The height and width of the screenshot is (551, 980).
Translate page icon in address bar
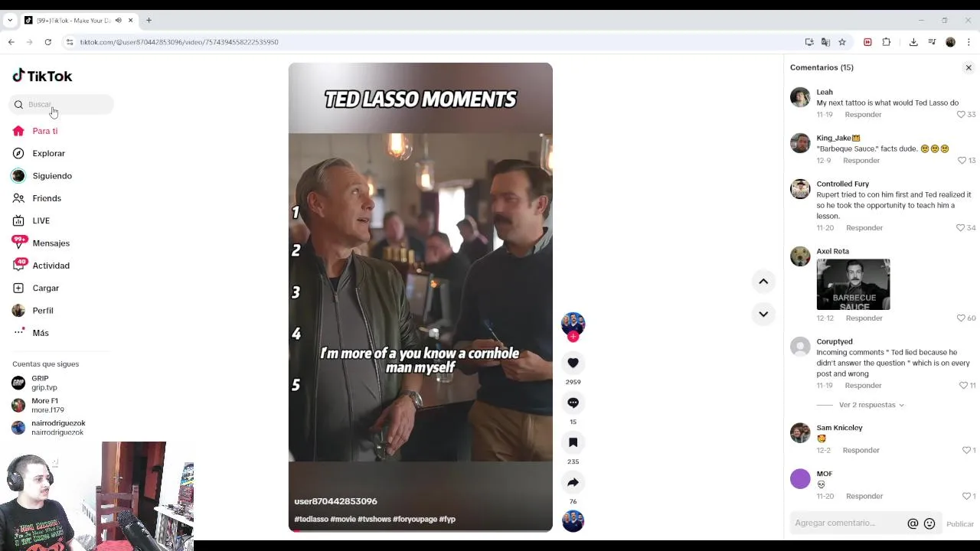click(825, 42)
